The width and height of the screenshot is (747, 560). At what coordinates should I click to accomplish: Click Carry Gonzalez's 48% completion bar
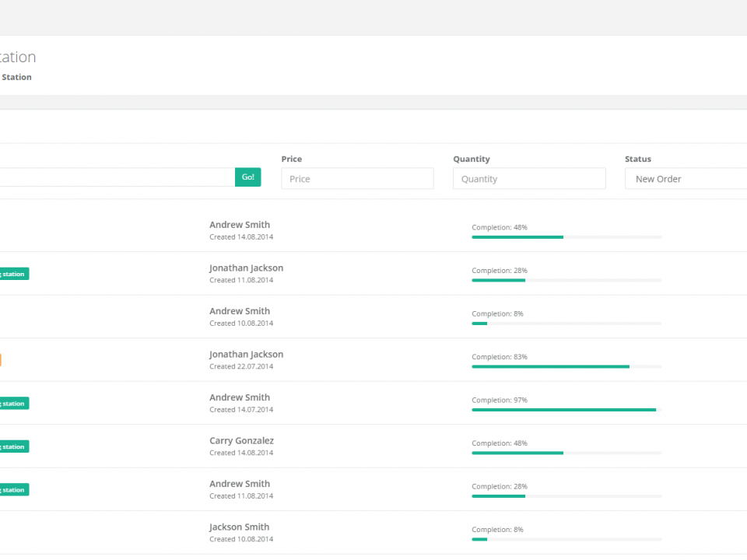[566, 453]
